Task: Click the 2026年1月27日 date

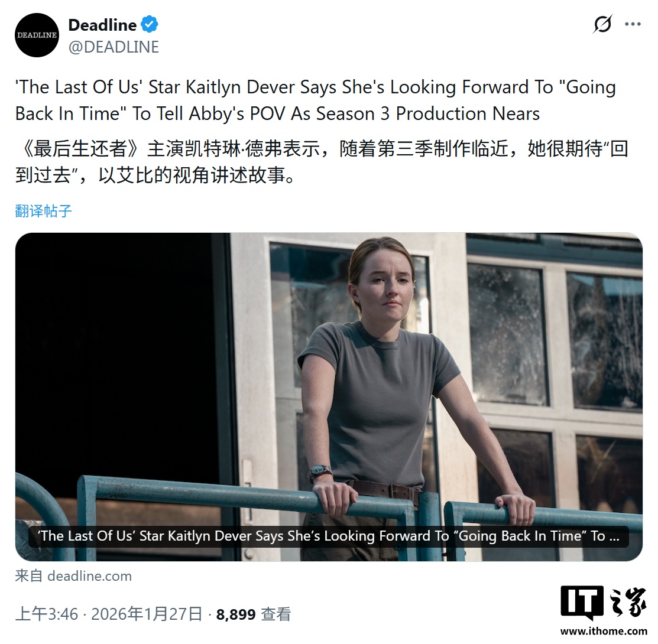Action: (x=147, y=614)
